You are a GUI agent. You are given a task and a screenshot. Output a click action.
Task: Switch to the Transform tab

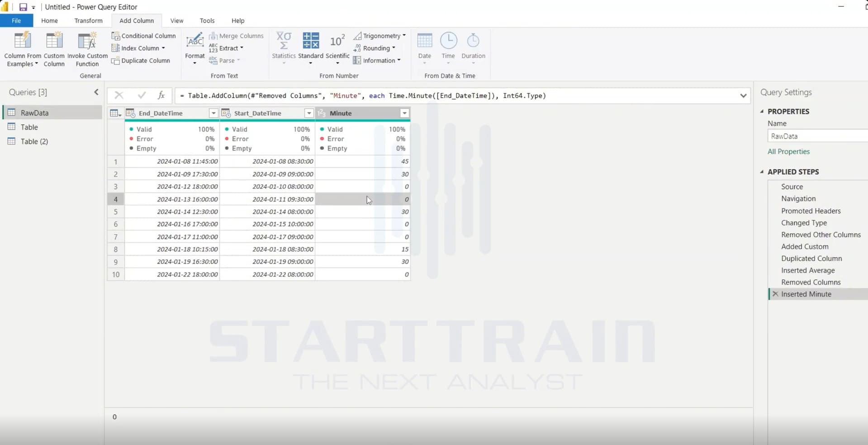coord(88,21)
